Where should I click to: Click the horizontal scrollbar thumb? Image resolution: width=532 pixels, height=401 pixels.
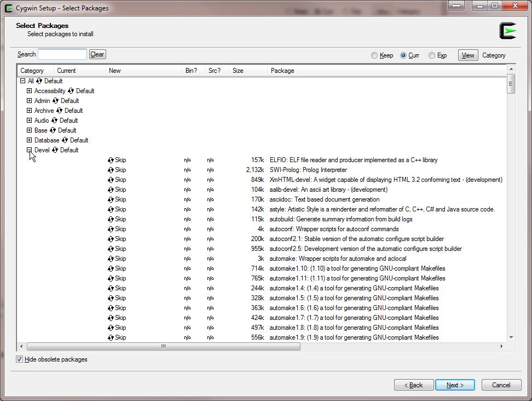click(163, 346)
